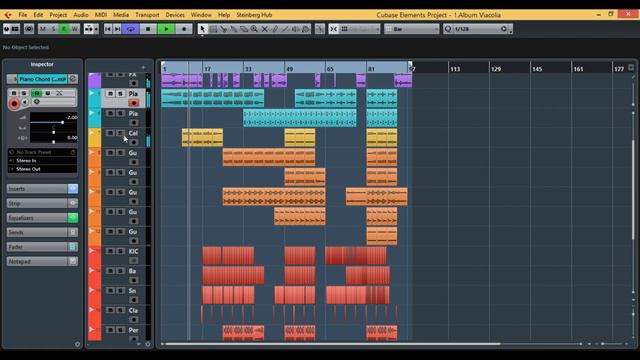Select the Mute X tool
Image resolution: width=640 pixels, height=360 pixels.
(264, 29)
